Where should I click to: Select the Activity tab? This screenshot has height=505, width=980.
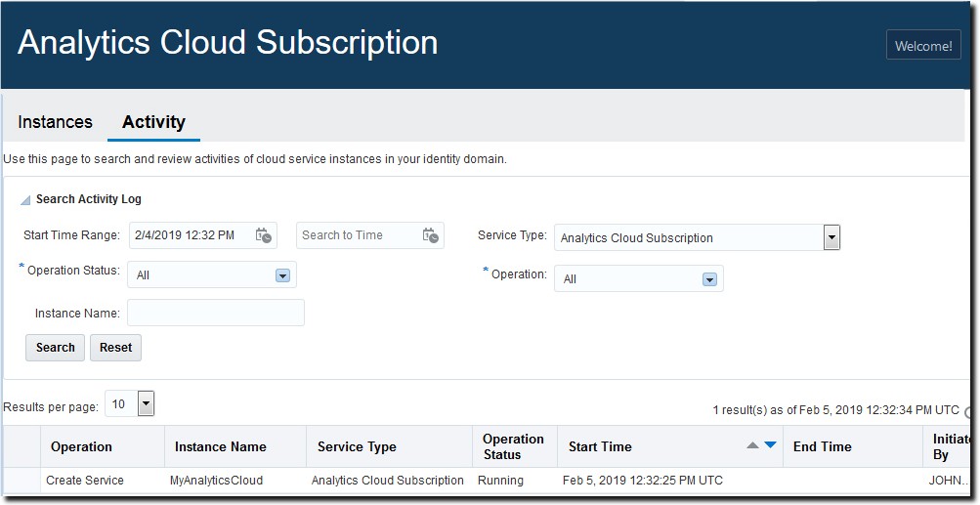(x=153, y=122)
